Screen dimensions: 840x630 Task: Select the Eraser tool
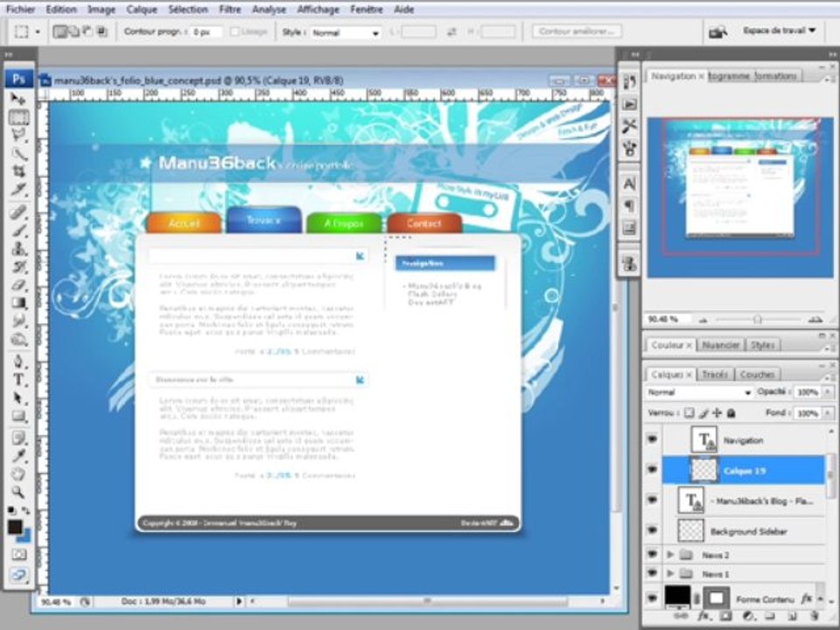pyautogui.click(x=18, y=285)
